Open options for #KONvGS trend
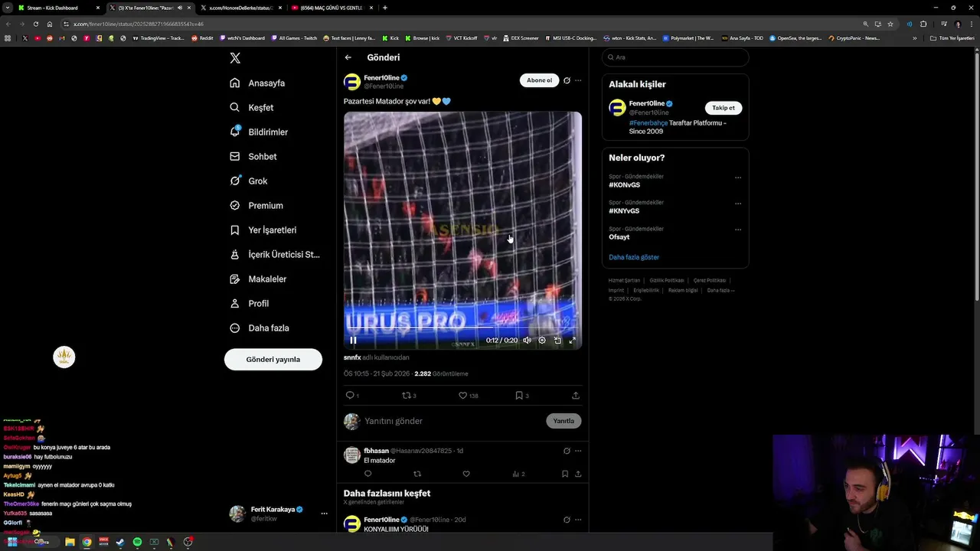This screenshot has height=551, width=980. tap(738, 178)
